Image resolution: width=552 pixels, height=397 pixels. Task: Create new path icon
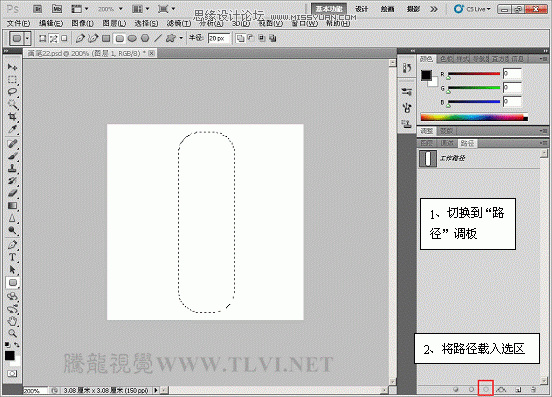coord(518,389)
